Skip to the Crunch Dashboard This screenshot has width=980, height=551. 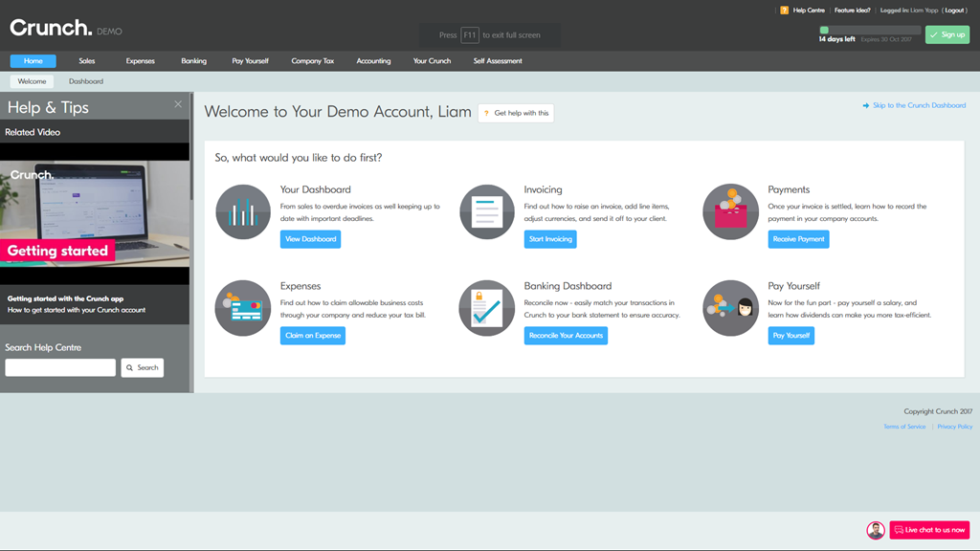[x=914, y=105]
